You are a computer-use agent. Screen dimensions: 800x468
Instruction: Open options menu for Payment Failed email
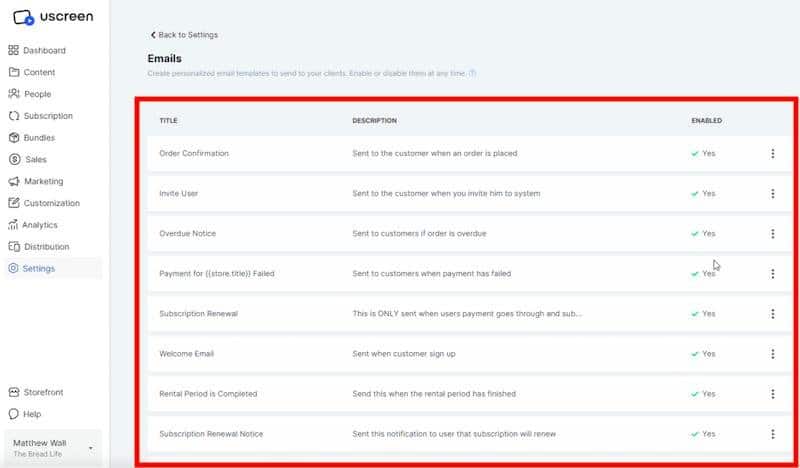click(772, 274)
